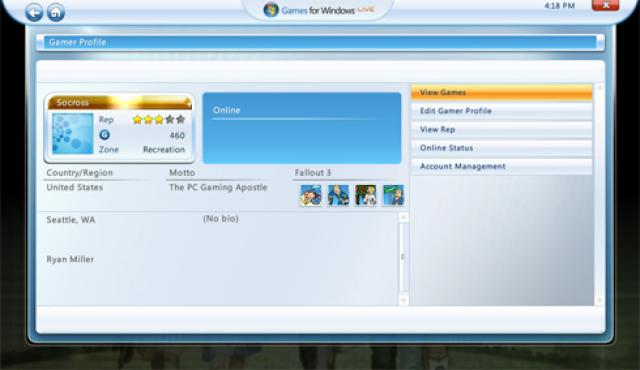Open Online Status settings
The height and width of the screenshot is (370, 640).
click(x=502, y=148)
